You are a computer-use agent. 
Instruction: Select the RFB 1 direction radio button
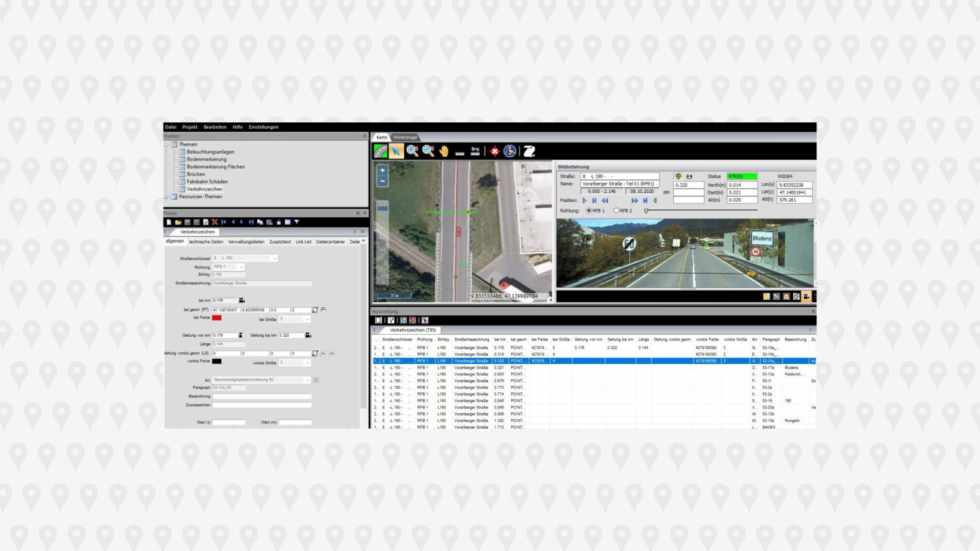(589, 211)
